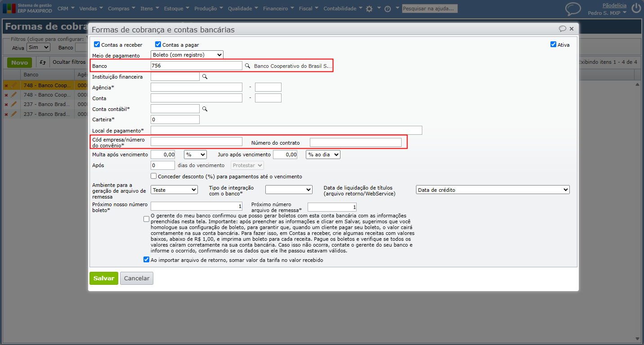Open the Fiscal menu
This screenshot has height=345, width=644.
click(x=309, y=9)
